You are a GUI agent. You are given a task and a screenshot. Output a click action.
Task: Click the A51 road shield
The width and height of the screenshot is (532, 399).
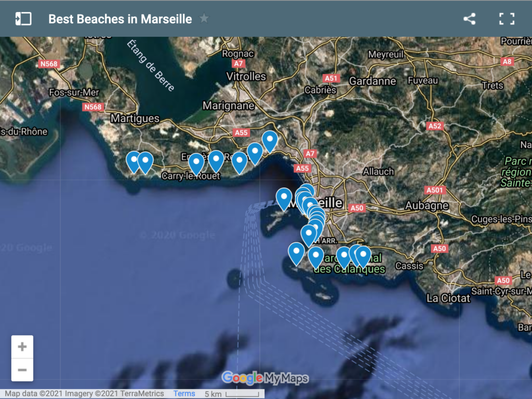coord(331,78)
